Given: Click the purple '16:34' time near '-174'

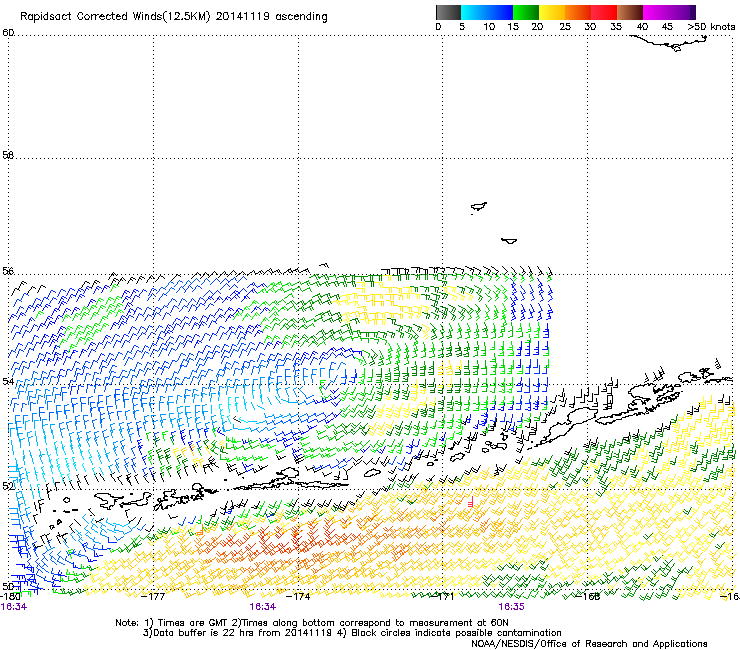Looking at the screenshot, I should 263,607.
